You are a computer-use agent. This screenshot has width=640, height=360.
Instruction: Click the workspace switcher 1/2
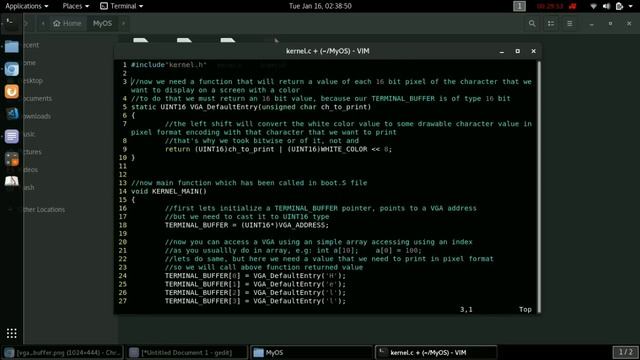coord(625,352)
